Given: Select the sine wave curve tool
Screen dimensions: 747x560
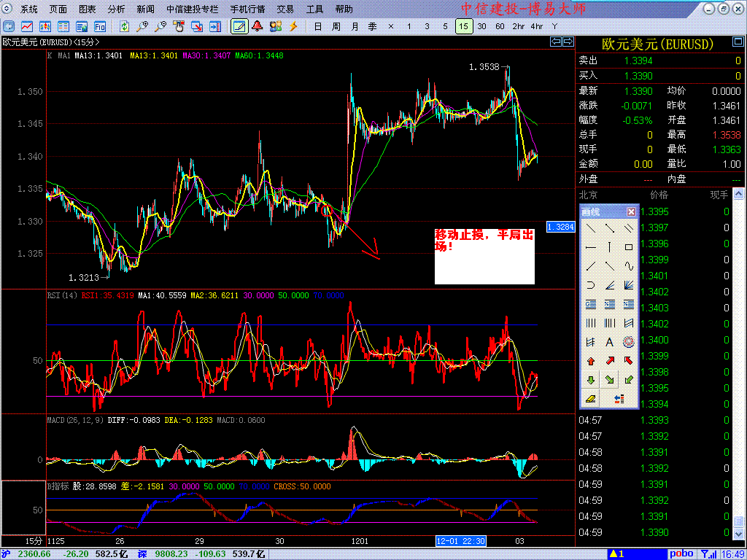Looking at the screenshot, I should (x=629, y=266).
